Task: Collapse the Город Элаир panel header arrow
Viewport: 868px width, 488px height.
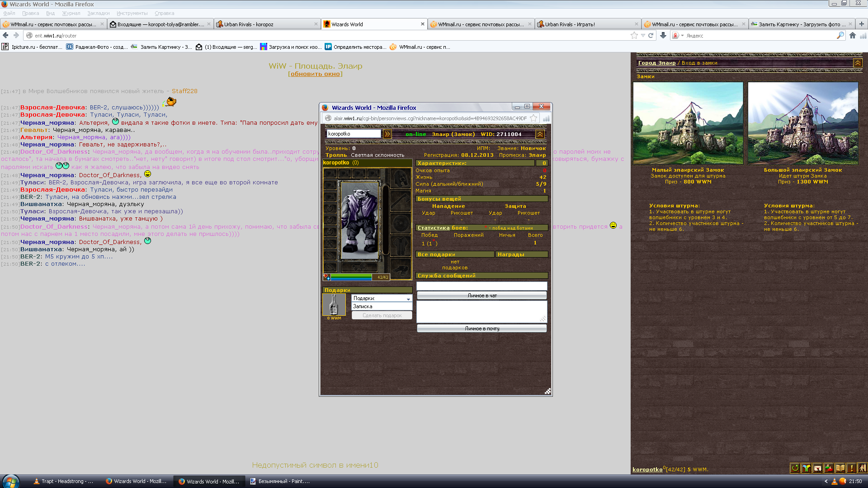Action: pyautogui.click(x=858, y=63)
